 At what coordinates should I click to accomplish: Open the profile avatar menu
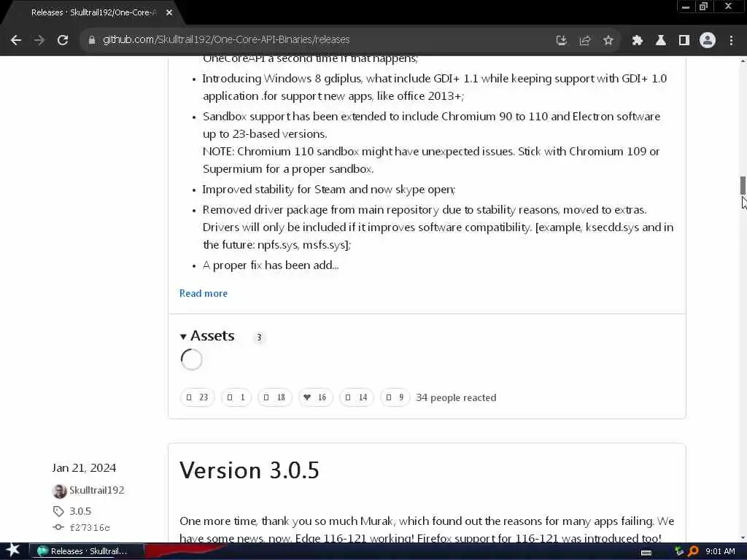coord(708,41)
